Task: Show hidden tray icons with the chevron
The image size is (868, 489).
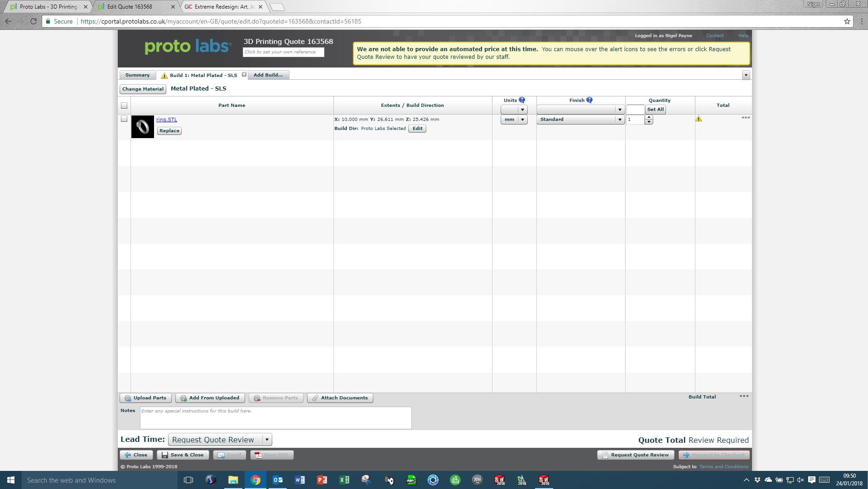Action: click(746, 480)
